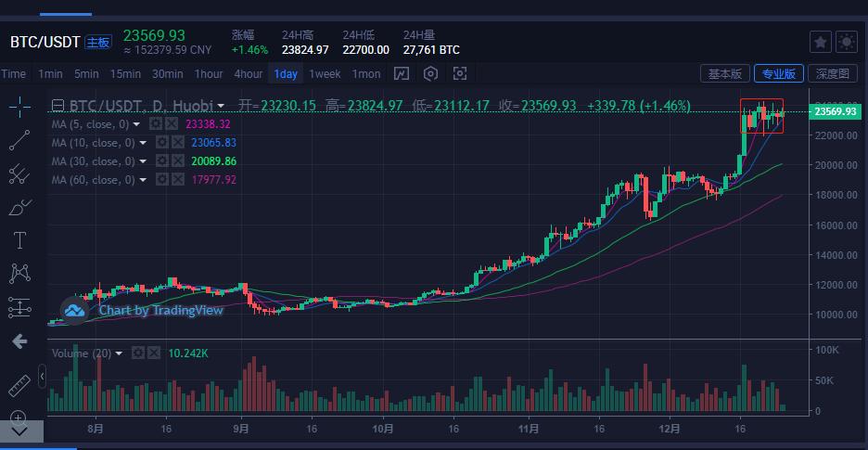Click the fullscreen icon in the toolbar
The image size is (868, 450).
pos(460,73)
